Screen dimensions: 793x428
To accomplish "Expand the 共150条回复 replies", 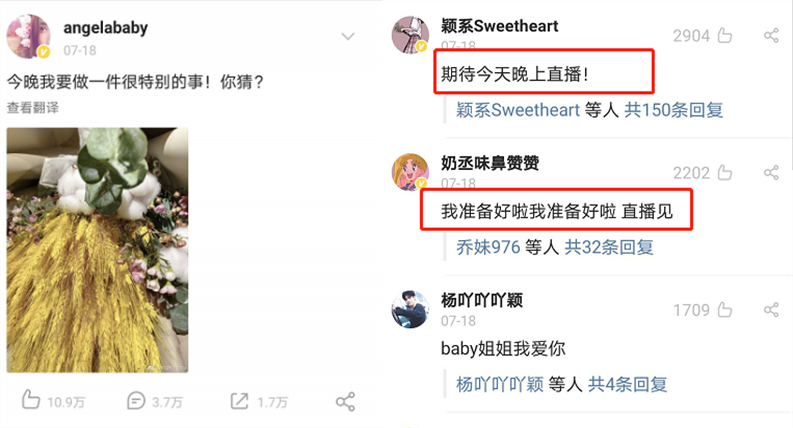I will point(673,110).
